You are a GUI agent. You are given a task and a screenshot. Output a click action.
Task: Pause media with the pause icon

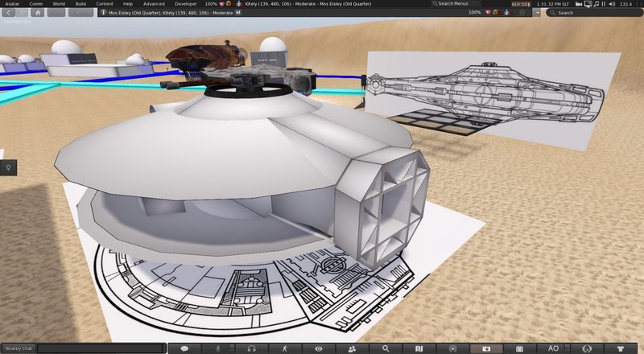coord(604,4)
